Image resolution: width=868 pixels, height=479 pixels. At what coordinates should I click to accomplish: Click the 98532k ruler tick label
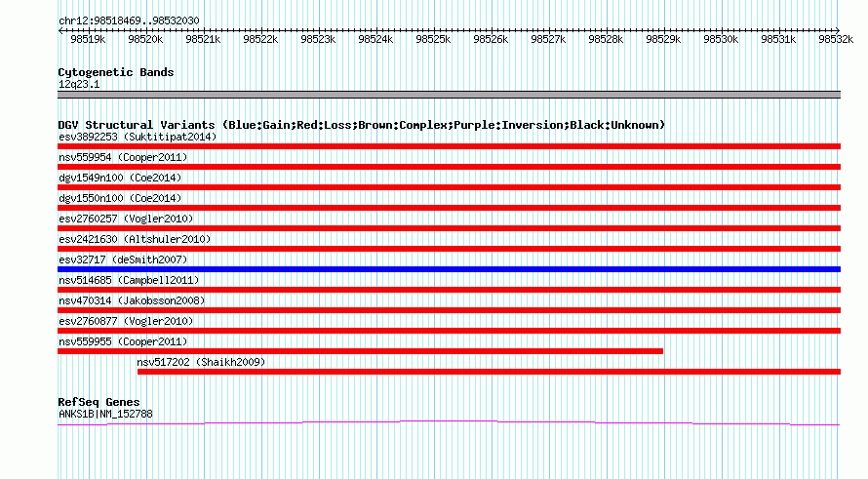pos(837,39)
